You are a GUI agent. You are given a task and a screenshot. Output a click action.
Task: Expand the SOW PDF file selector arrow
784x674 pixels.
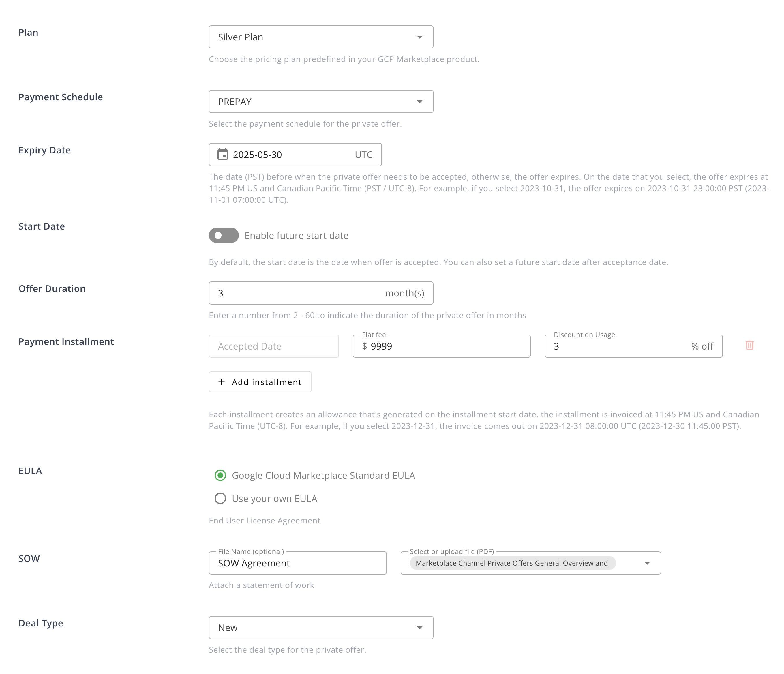pos(647,563)
